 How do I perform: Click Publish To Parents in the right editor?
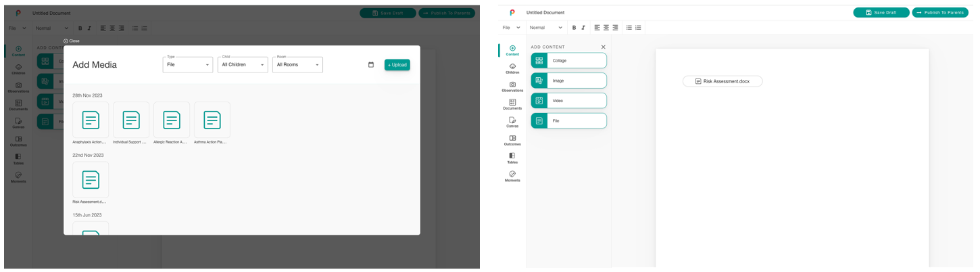point(940,12)
